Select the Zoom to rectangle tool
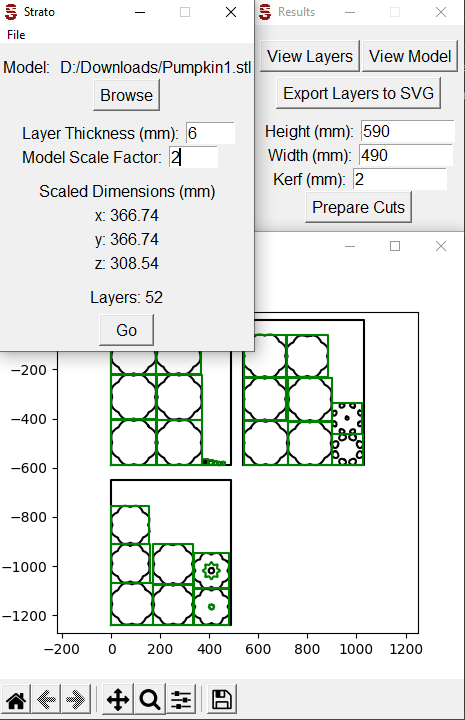 coord(150,700)
